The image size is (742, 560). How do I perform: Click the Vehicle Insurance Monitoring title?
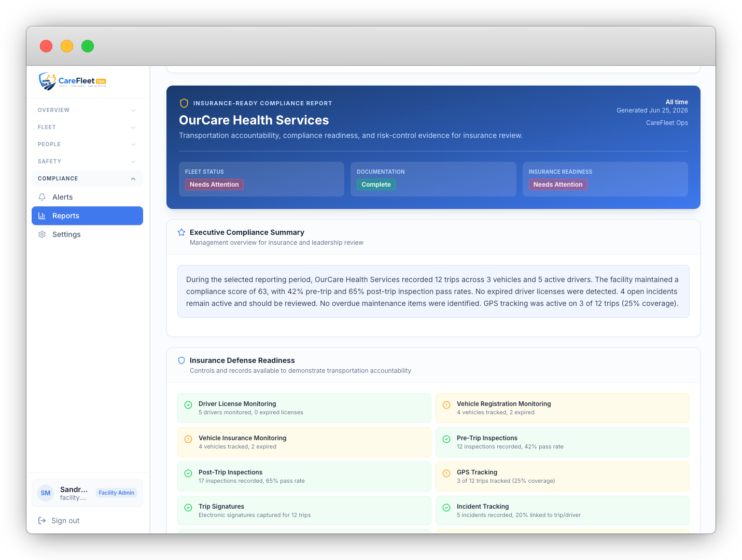tap(243, 438)
